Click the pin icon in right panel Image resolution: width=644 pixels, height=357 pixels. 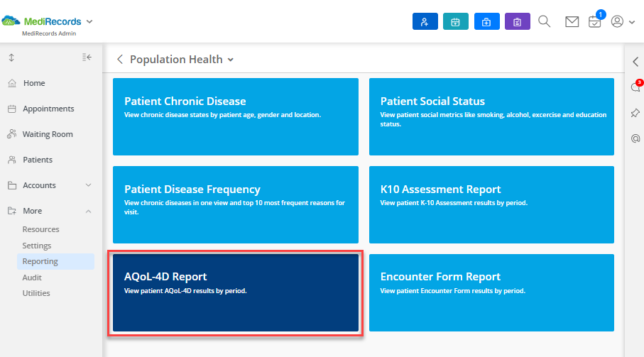(635, 113)
